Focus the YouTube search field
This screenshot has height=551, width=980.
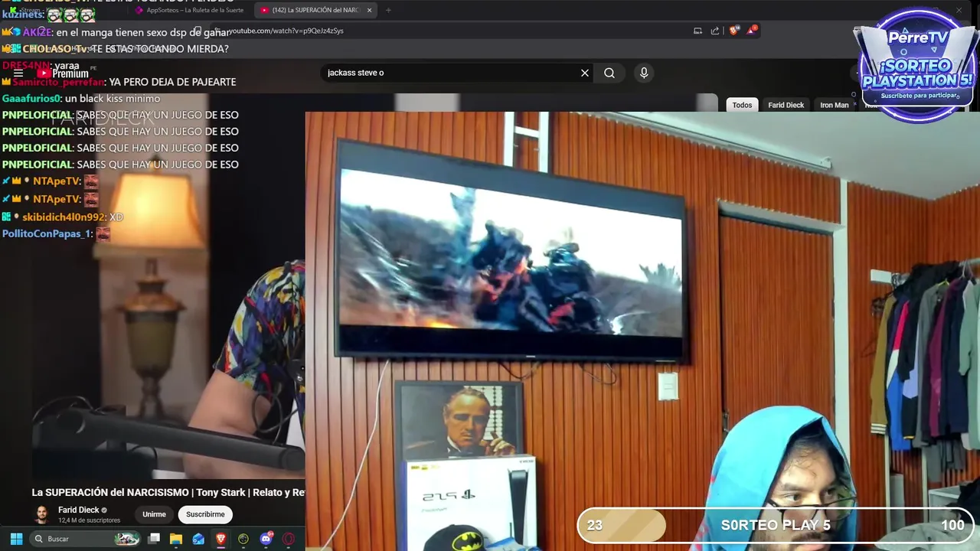(x=450, y=73)
